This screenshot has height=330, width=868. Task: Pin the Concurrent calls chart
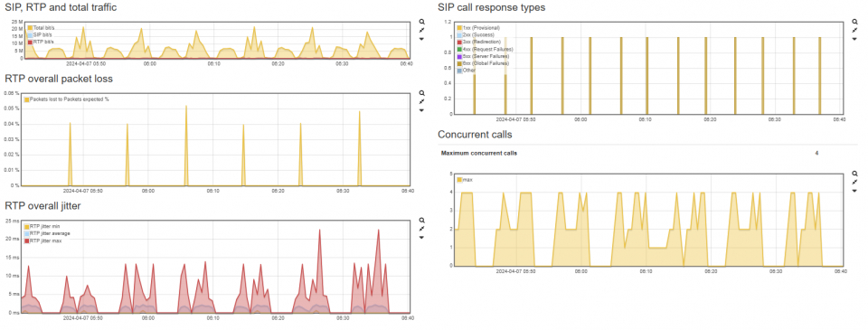[854, 182]
